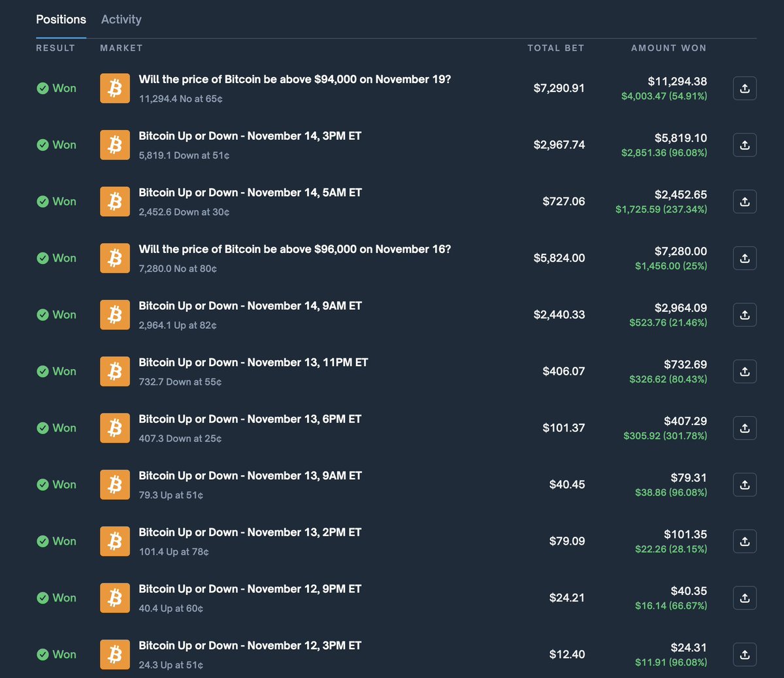Image resolution: width=784 pixels, height=678 pixels.
Task: Share the November 12, 3PM ET position
Action: click(745, 654)
